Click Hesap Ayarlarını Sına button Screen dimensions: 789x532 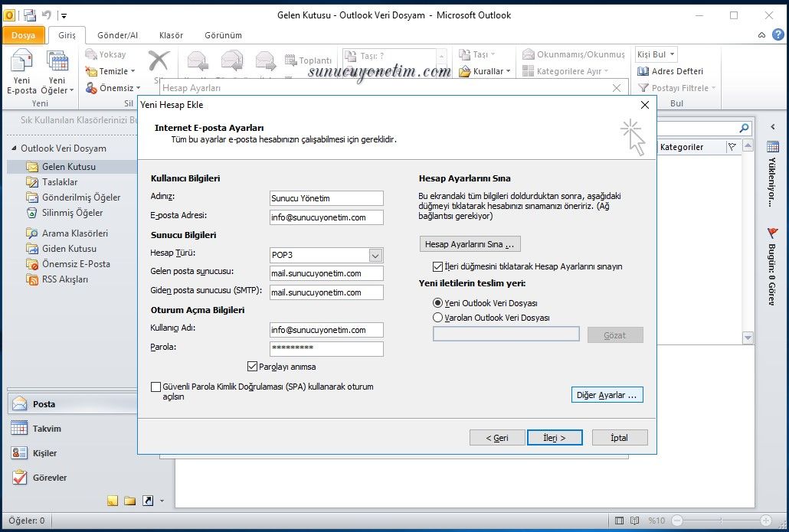coord(470,244)
